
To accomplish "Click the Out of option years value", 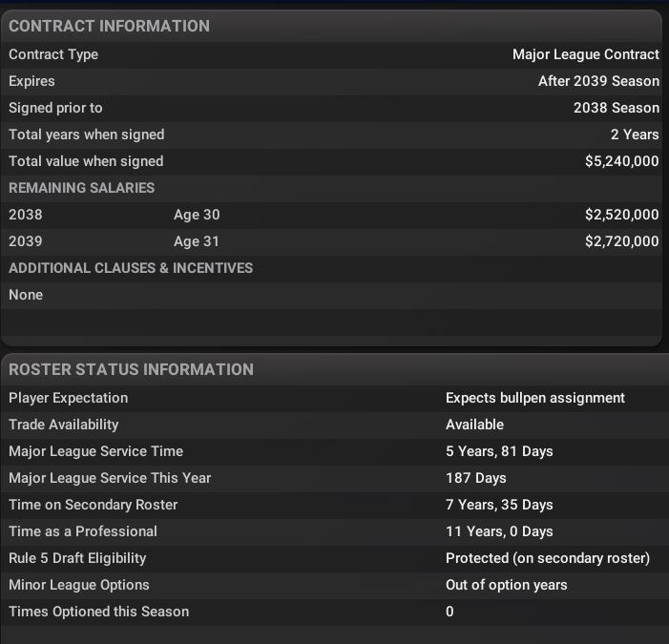I will coord(506,585).
